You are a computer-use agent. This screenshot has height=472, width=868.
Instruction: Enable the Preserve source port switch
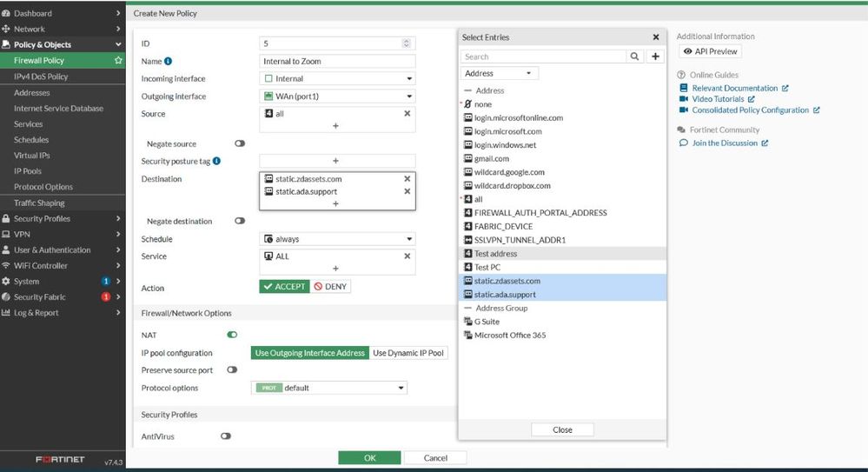tap(232, 369)
